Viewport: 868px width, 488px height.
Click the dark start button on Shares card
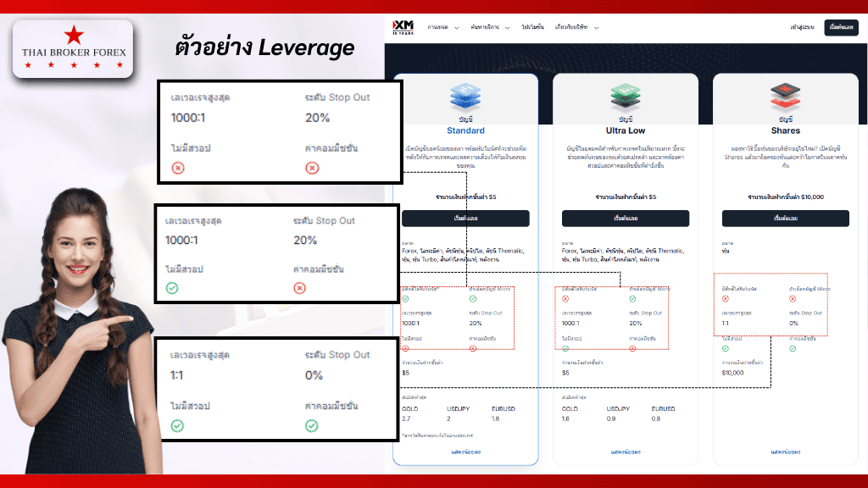786,219
